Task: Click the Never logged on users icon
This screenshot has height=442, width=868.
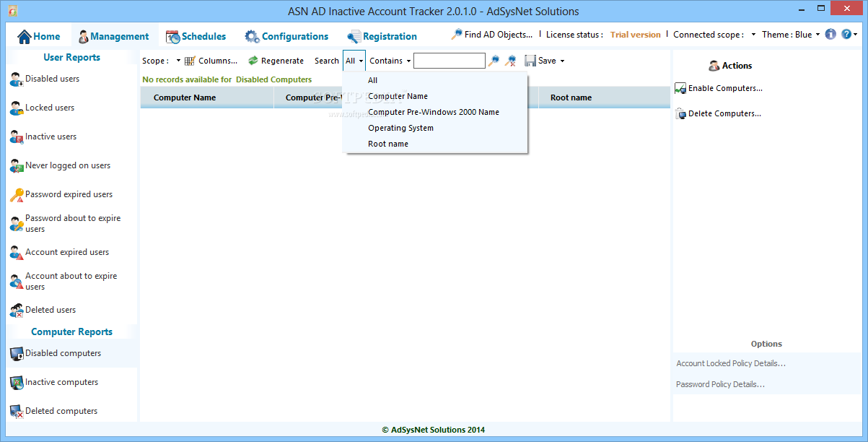Action: click(x=17, y=166)
